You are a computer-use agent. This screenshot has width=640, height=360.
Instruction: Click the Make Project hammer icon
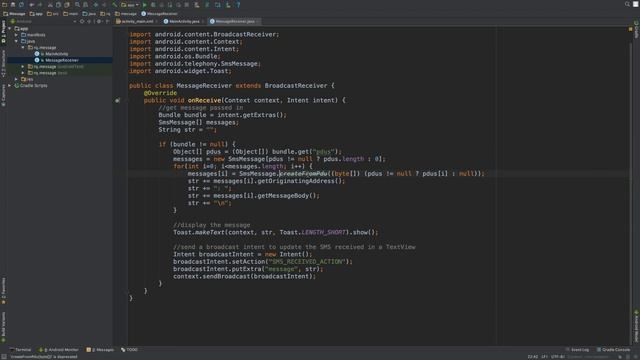tap(115, 4)
